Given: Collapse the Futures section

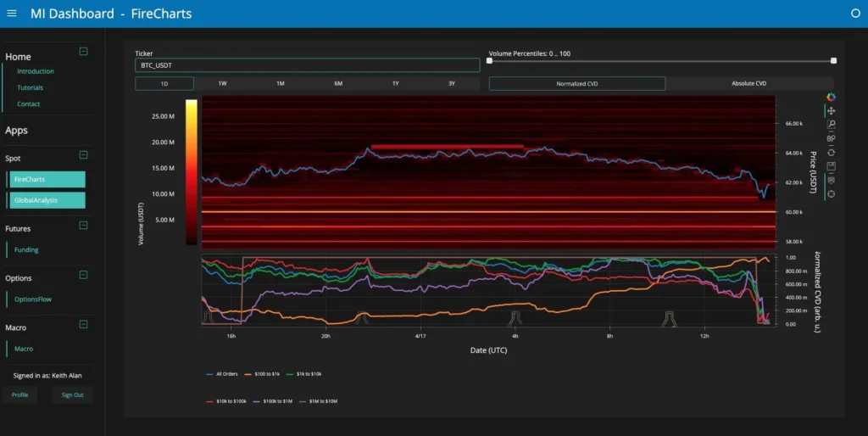Looking at the screenshot, I should 83,226.
